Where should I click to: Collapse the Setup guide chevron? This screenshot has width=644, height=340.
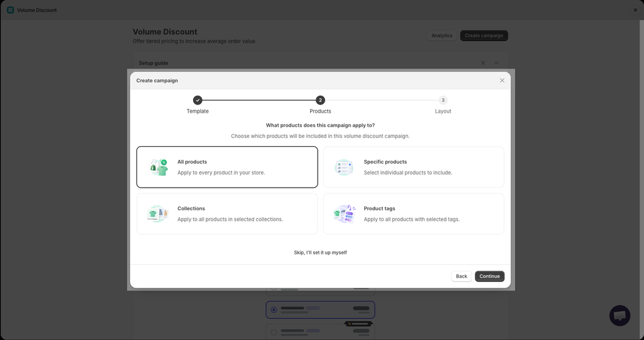(x=496, y=63)
